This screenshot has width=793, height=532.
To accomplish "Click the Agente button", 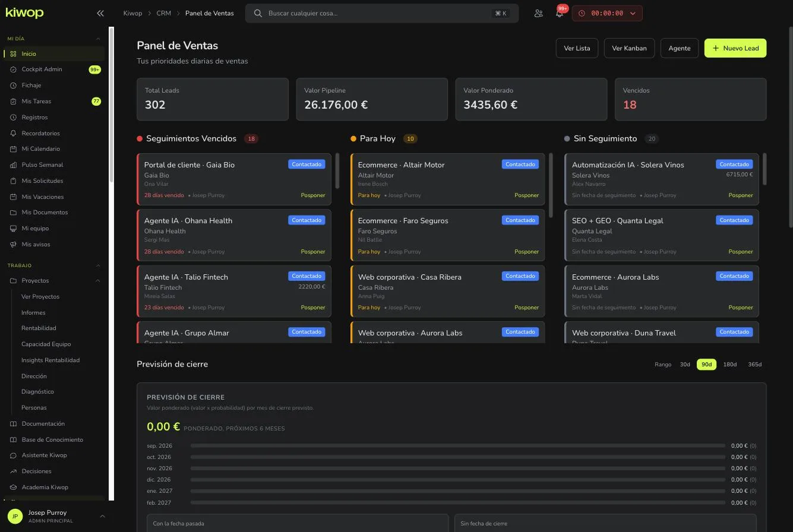I will tap(680, 48).
